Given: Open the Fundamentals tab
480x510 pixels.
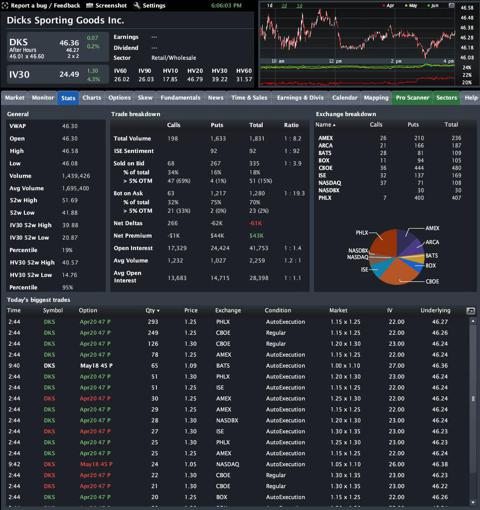Looking at the screenshot, I should (180, 98).
